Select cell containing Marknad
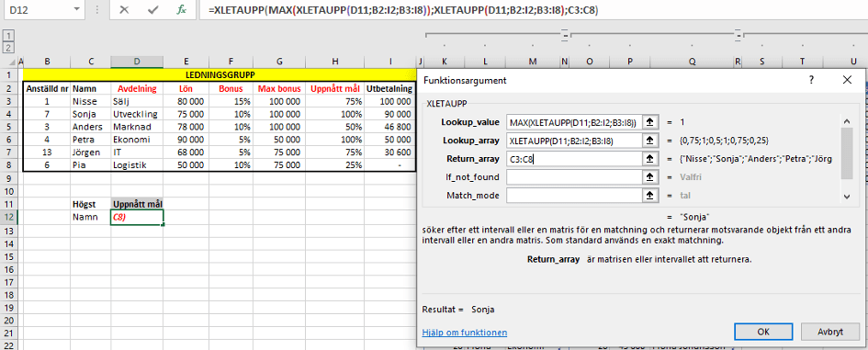Image resolution: width=868 pixels, height=350 pixels. (137, 128)
